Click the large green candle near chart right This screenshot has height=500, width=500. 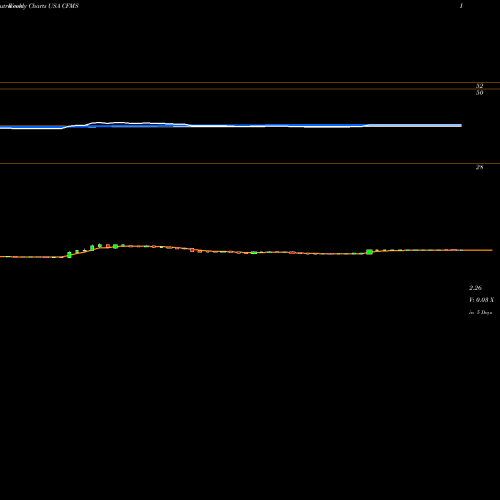pos(369,252)
